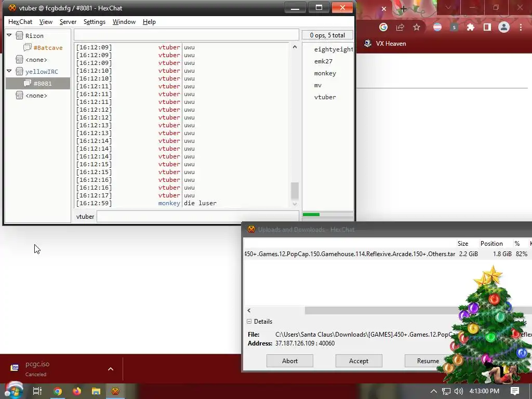Screen dimensions: 532x399
Task: Click the Size column header
Action: tap(462, 244)
